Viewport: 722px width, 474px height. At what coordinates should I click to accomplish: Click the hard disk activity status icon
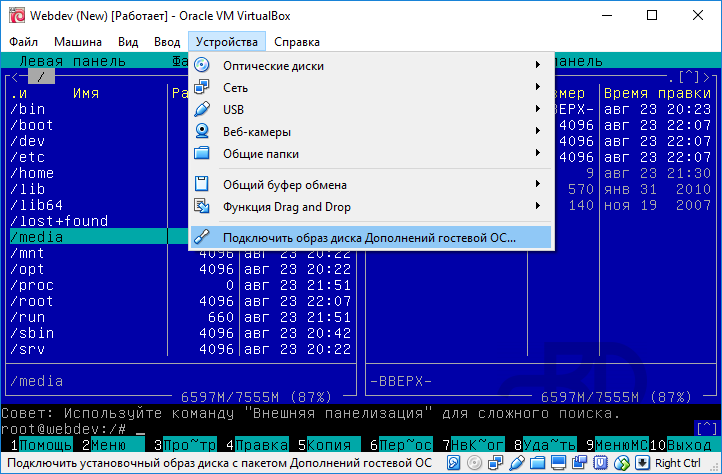point(453,463)
